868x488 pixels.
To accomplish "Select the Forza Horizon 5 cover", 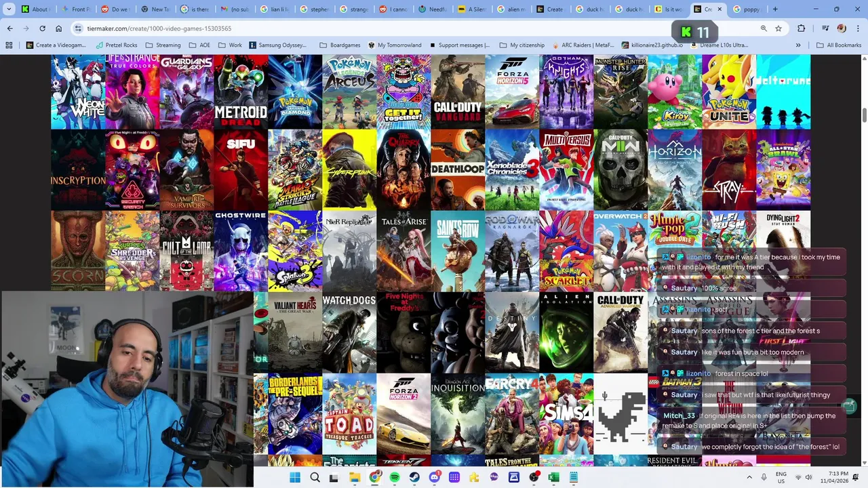I will pos(512,91).
